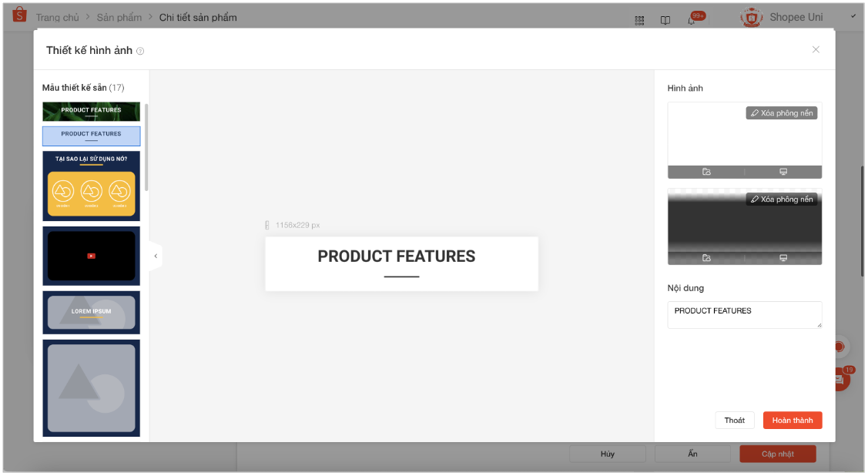Collapse the template sidebar with the arrow handle

(x=156, y=256)
